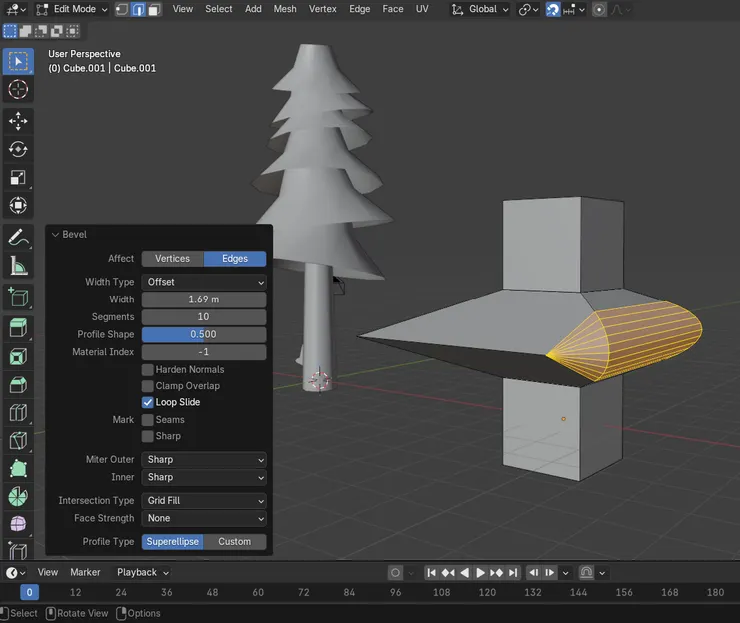
Task: Select the Scale tool
Action: [18, 177]
